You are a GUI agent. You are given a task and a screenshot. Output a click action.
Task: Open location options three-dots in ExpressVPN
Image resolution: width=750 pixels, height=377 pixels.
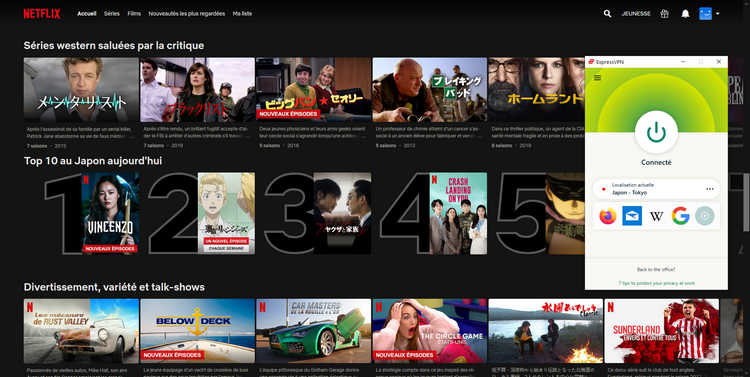710,189
